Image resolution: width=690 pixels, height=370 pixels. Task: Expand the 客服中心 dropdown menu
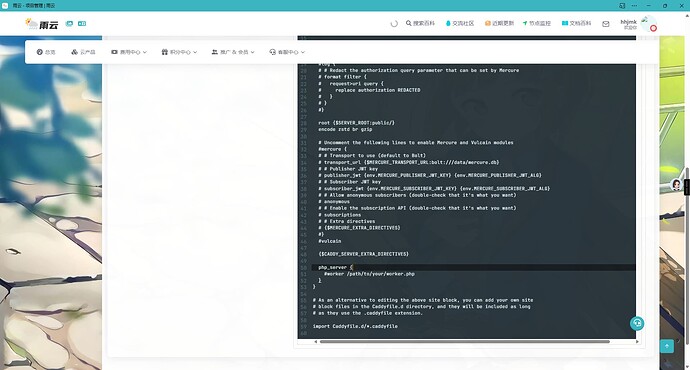287,52
